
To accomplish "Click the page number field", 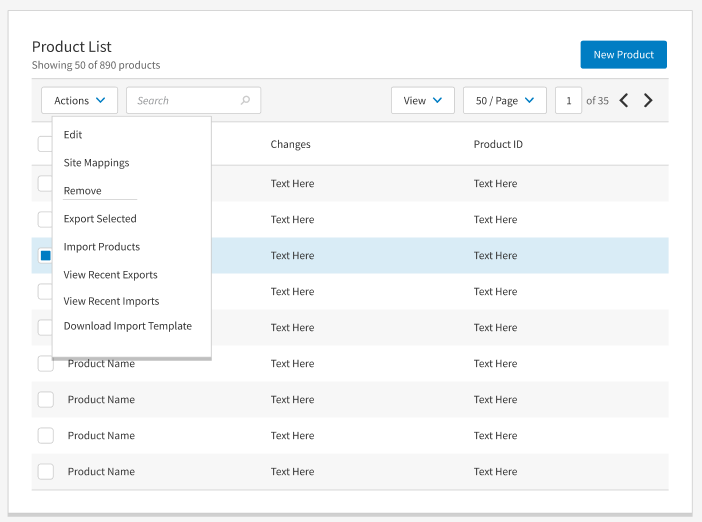I will [569, 100].
